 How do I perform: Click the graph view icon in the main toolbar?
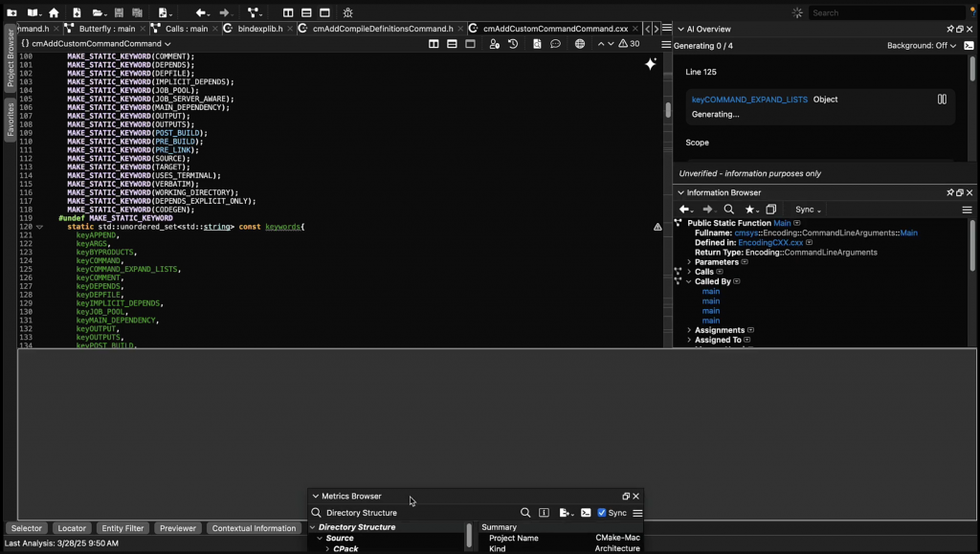(253, 12)
